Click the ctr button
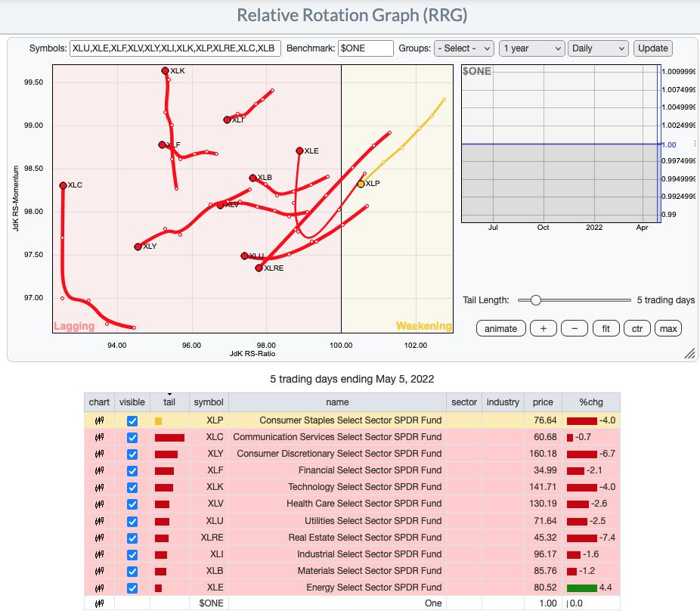 [637, 329]
